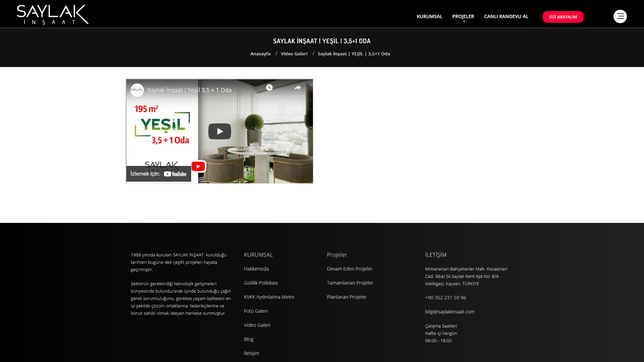Click the Paylaş share arrow icon
The image size is (644, 362).
[297, 87]
